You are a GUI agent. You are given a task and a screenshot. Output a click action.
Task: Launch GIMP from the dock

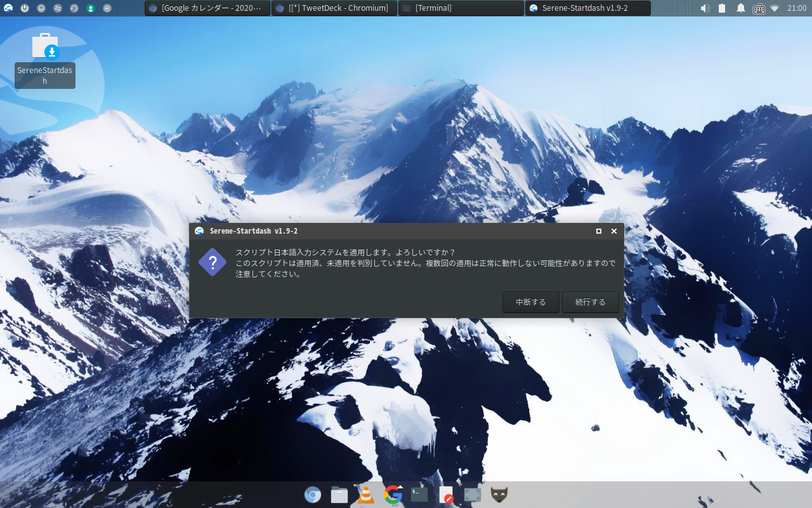tap(499, 495)
